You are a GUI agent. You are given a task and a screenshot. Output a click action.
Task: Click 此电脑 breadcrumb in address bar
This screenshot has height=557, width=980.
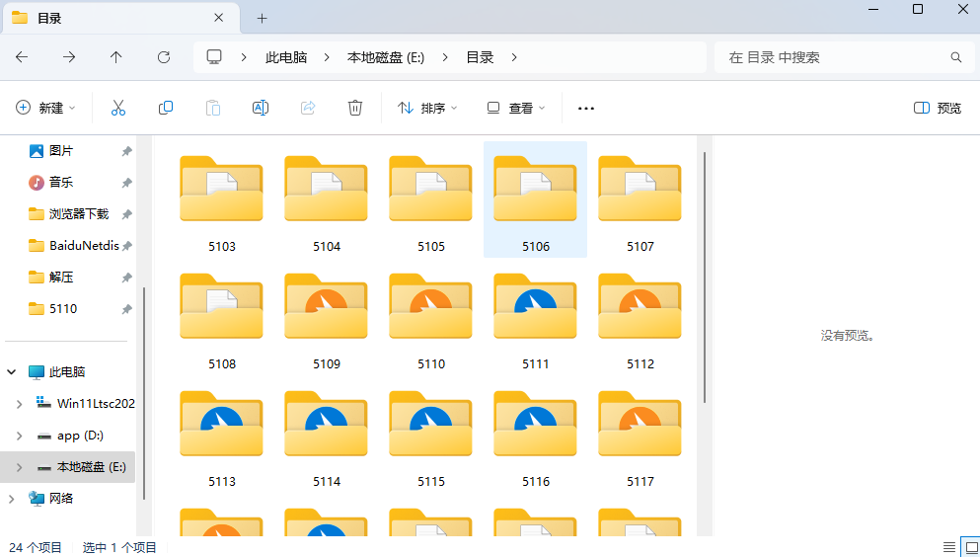pos(286,57)
